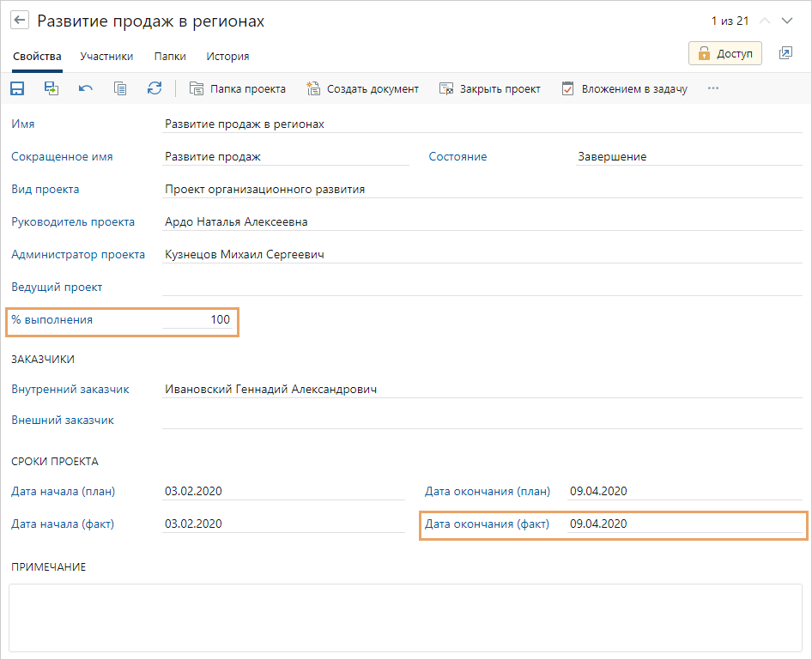The height and width of the screenshot is (660, 812).
Task: Click Вложением в задачу toolbar button
Action: (625, 88)
